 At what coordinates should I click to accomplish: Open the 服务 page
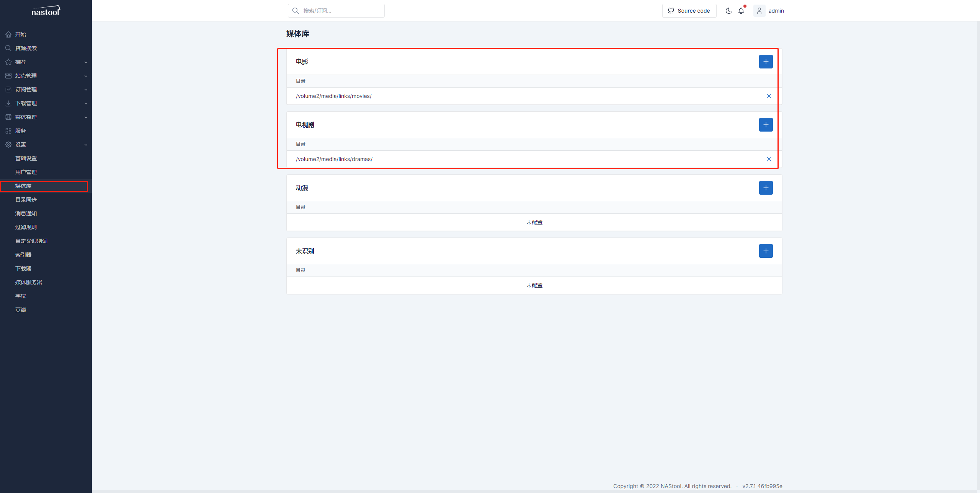tap(21, 131)
